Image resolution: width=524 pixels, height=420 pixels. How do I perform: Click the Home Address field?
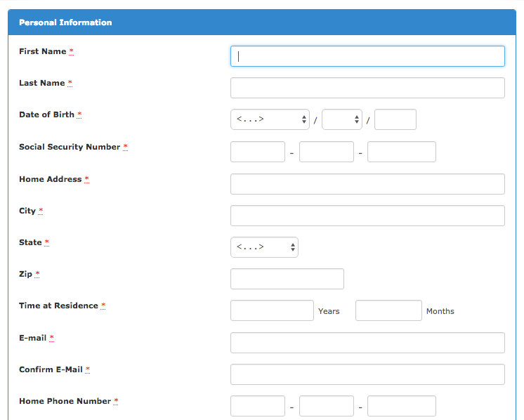tap(367, 184)
